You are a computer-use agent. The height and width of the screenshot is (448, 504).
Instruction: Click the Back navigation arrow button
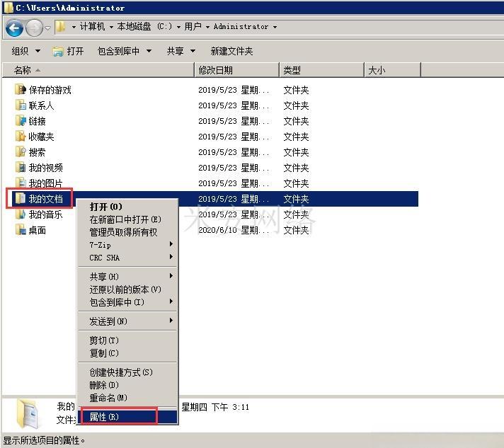pos(14,28)
